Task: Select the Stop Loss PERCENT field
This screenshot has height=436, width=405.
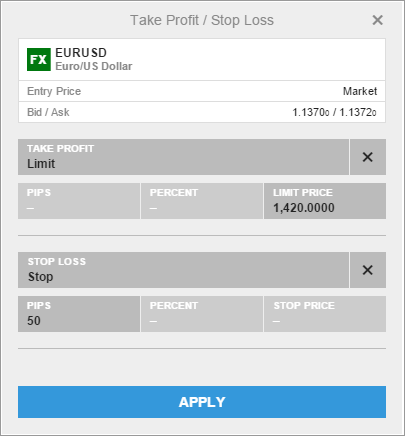Action: coord(202,314)
